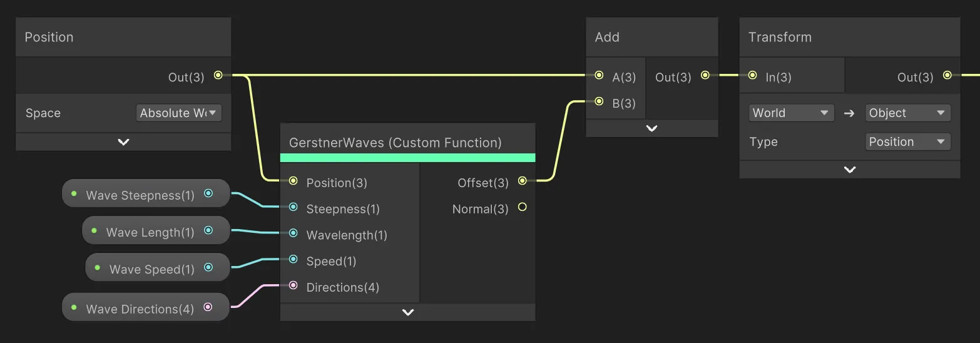Select the Wave Speed(1) property node
980x343 pixels.
(158, 268)
